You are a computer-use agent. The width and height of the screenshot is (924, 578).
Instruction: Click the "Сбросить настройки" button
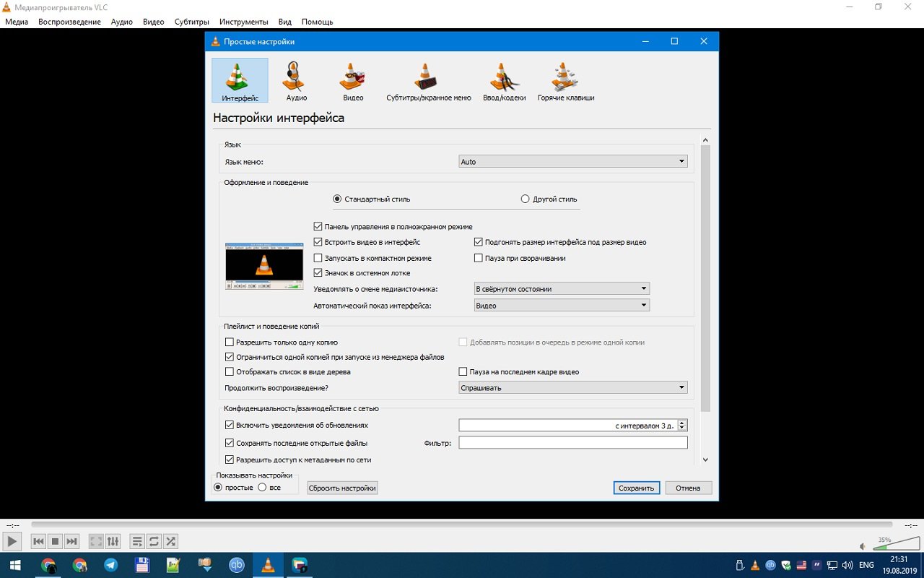[x=342, y=488]
